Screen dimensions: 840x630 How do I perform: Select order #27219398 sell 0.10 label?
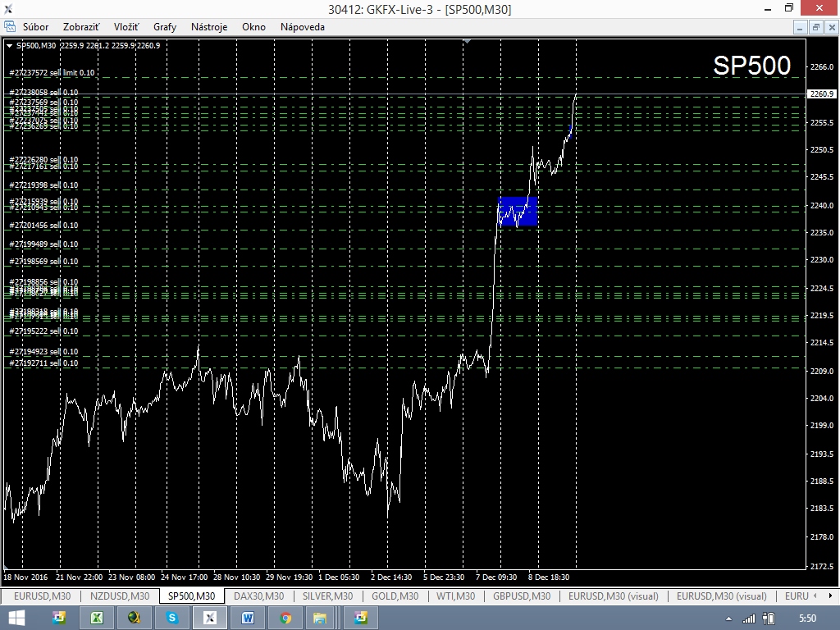pos(44,185)
